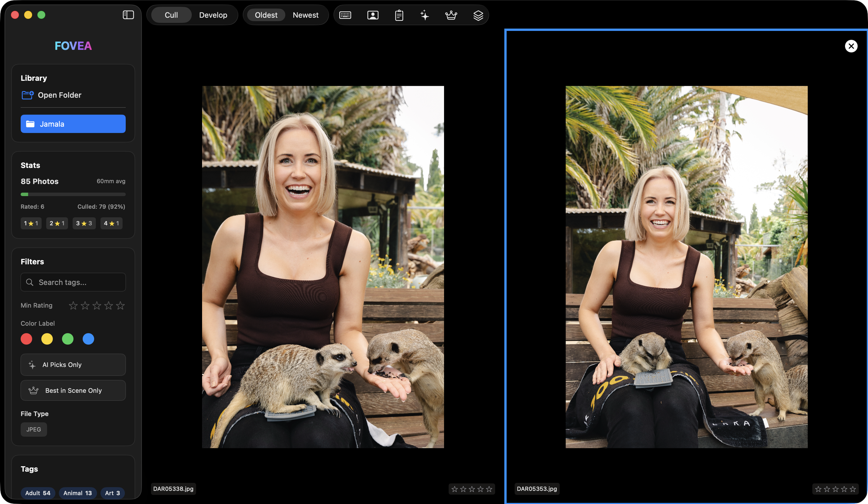Toggle the sidebar visibility icon

(x=128, y=15)
